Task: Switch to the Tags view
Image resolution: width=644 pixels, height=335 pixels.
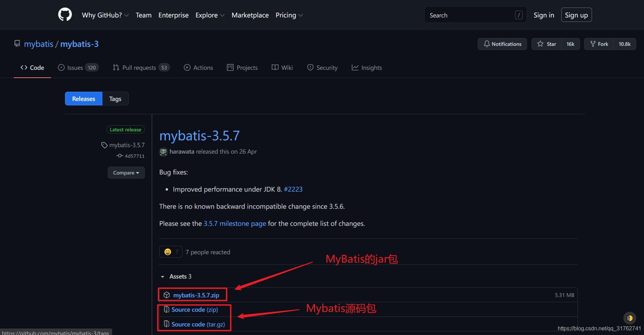Action: [115, 99]
